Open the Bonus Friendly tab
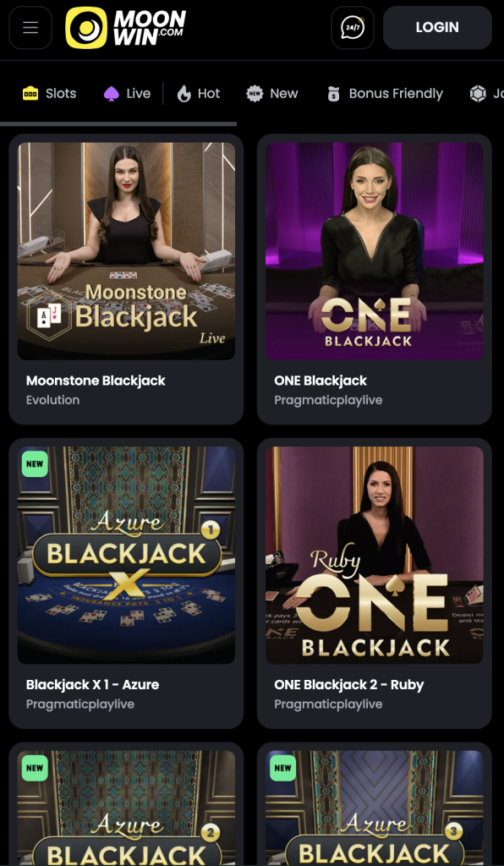504x866 pixels. pyautogui.click(x=385, y=94)
